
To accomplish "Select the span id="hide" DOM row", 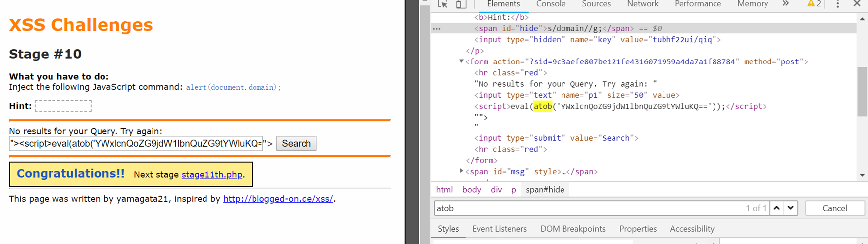I will (x=644, y=28).
